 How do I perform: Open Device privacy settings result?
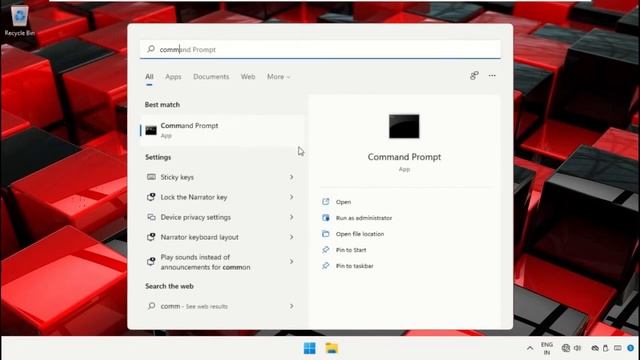222,217
